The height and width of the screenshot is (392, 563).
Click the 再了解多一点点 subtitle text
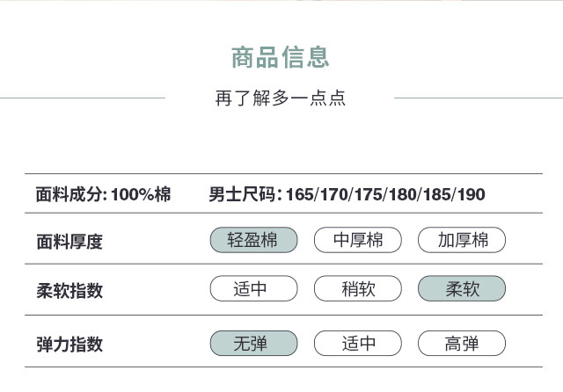click(x=281, y=98)
